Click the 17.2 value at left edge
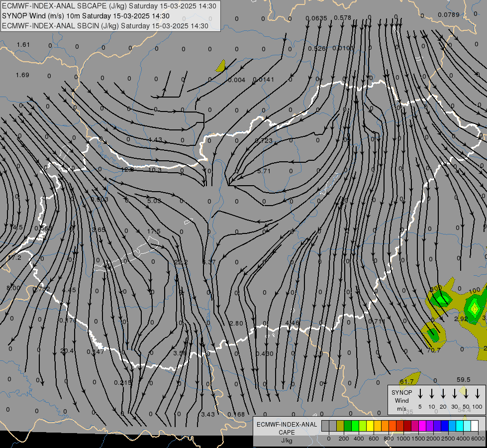This screenshot has height=448, width=487. tap(14, 258)
